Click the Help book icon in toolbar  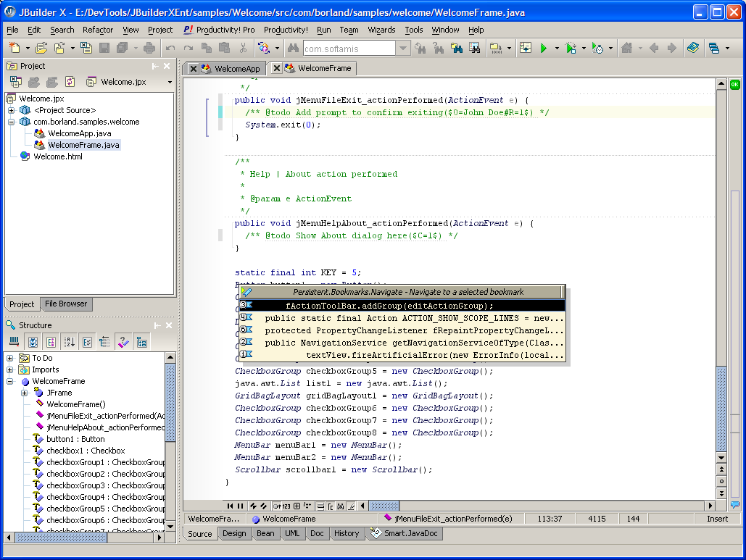coord(693,48)
